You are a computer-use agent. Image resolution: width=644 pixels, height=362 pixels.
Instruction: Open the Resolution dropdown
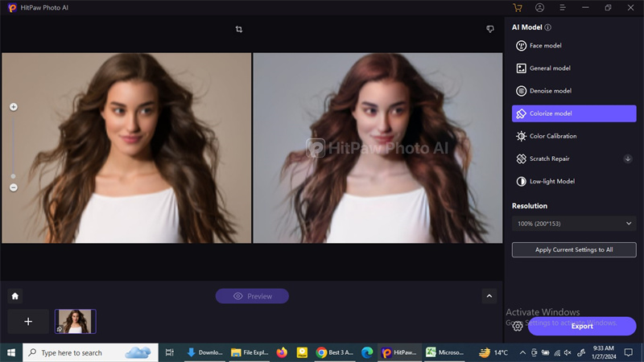pos(574,224)
